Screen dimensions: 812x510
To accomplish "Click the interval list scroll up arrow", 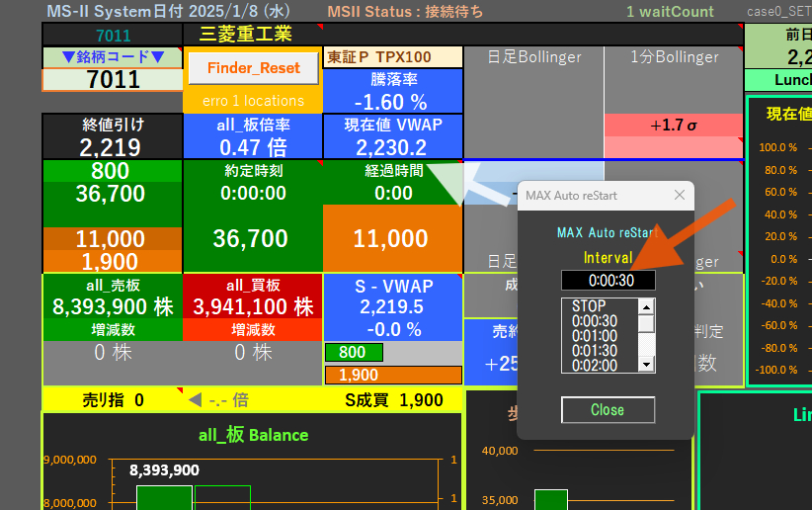I will (646, 307).
